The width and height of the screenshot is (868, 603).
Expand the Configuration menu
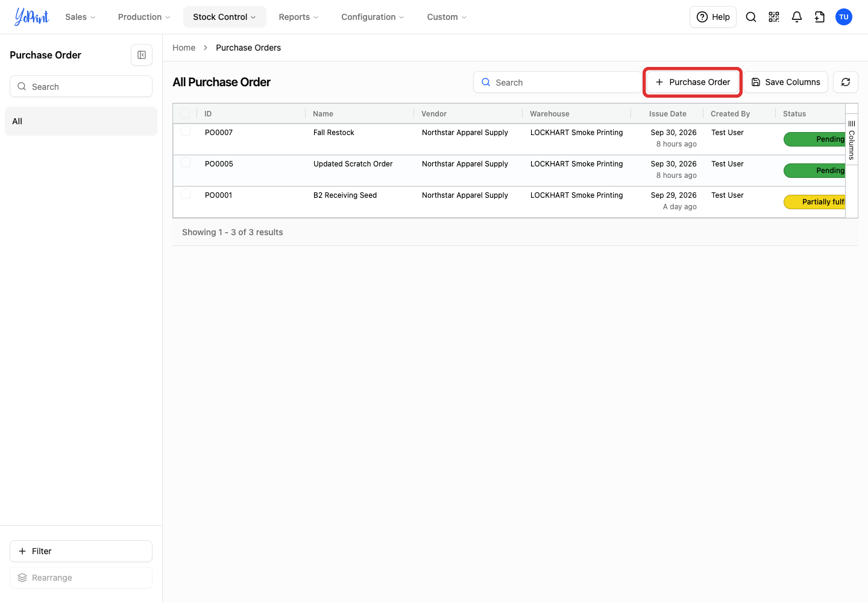coord(373,17)
